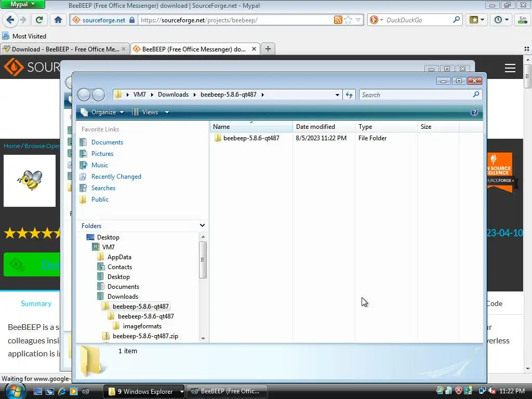Click the Folders tree vertical scrollbar thumb
The width and height of the screenshot is (532, 399).
(x=203, y=260)
